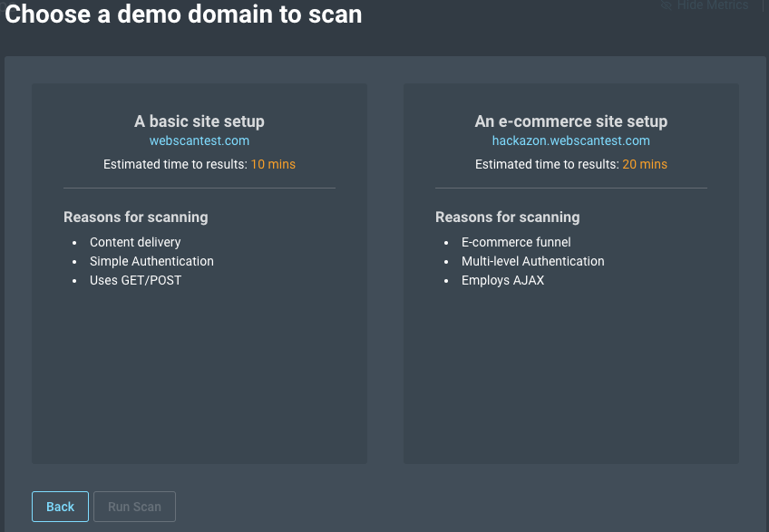The width and height of the screenshot is (769, 532).
Task: Click the Hide Metrics text label
Action: [x=713, y=5]
